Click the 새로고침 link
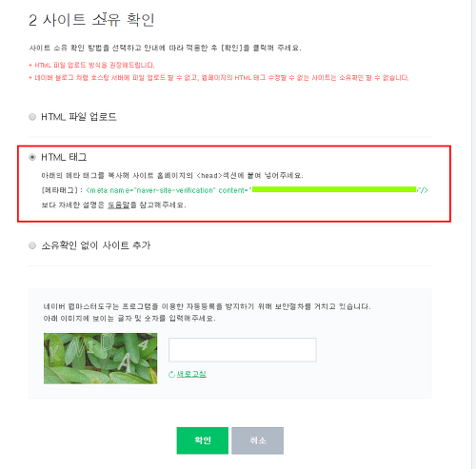Image resolution: width=476 pixels, height=469 pixels. [x=191, y=374]
